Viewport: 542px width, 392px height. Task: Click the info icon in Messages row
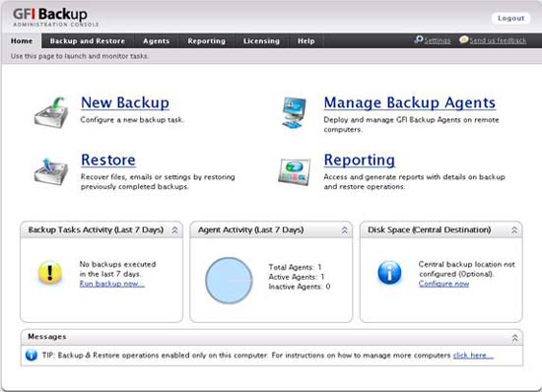pos(32,355)
